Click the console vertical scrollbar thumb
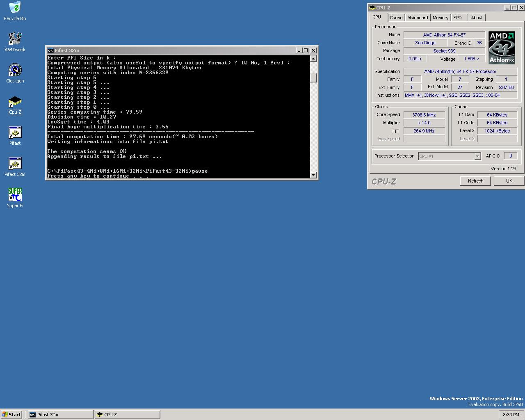The height and width of the screenshot is (420, 525). click(x=313, y=78)
